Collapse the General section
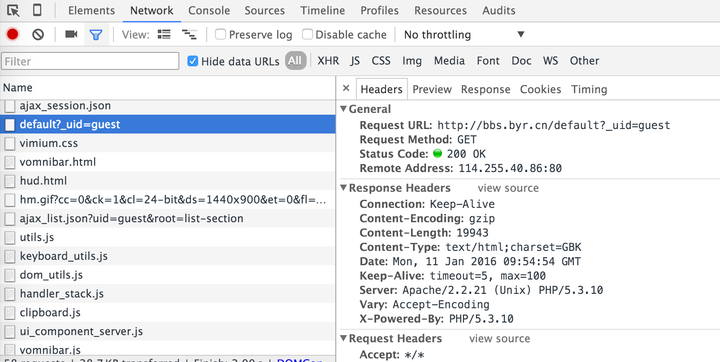This screenshot has height=362, width=720. point(344,109)
